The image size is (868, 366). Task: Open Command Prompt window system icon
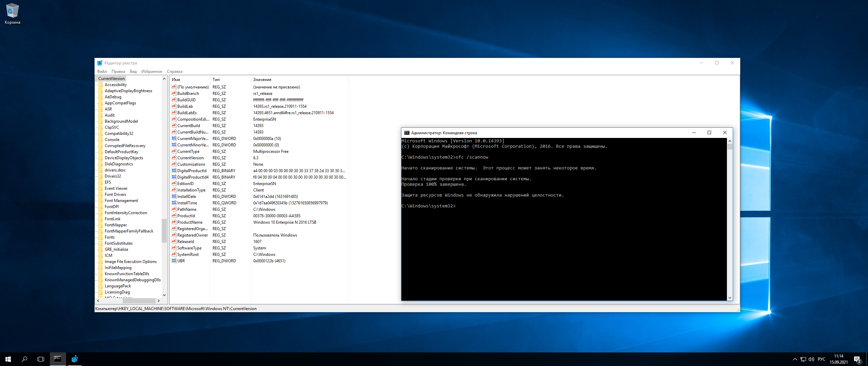407,133
